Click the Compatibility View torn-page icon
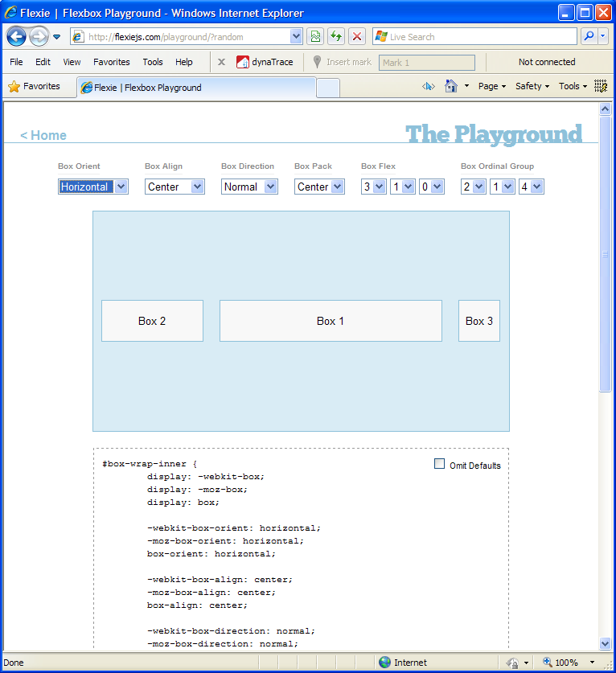Image resolution: width=616 pixels, height=673 pixels. [315, 36]
